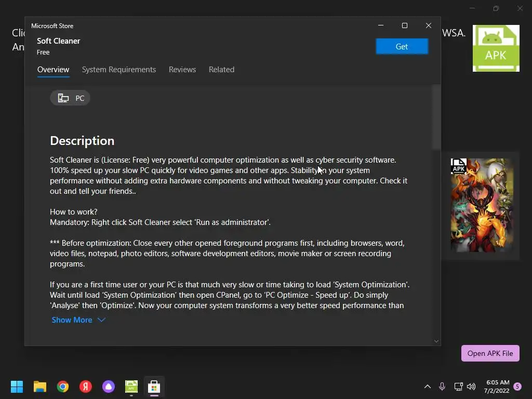Image resolution: width=532 pixels, height=399 pixels.
Task: Open the Reviews tab
Action: [182, 70]
